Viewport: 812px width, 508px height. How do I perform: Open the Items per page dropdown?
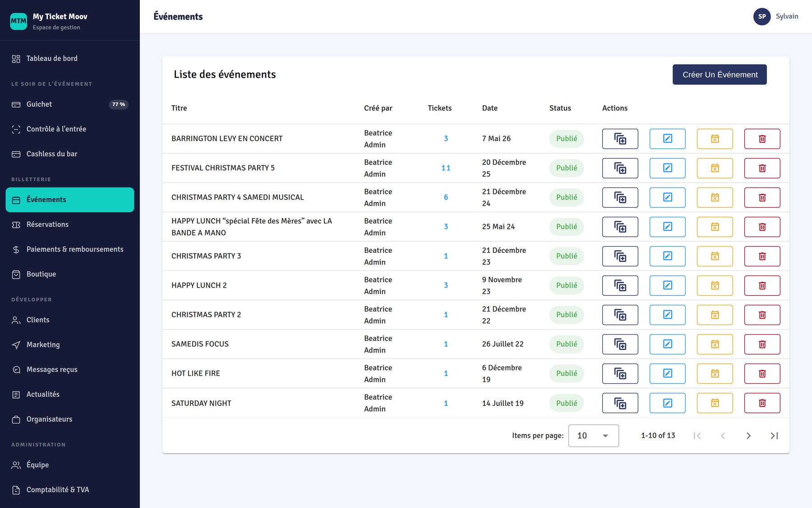pos(593,436)
